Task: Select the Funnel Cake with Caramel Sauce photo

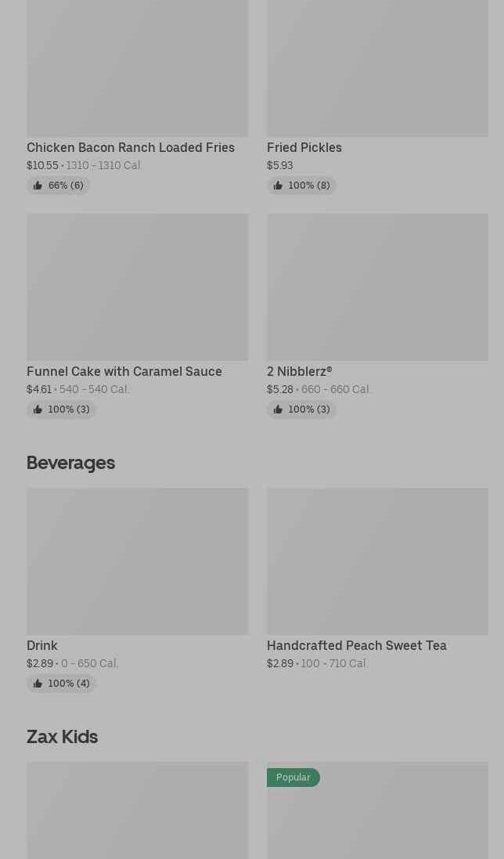Action: click(137, 287)
